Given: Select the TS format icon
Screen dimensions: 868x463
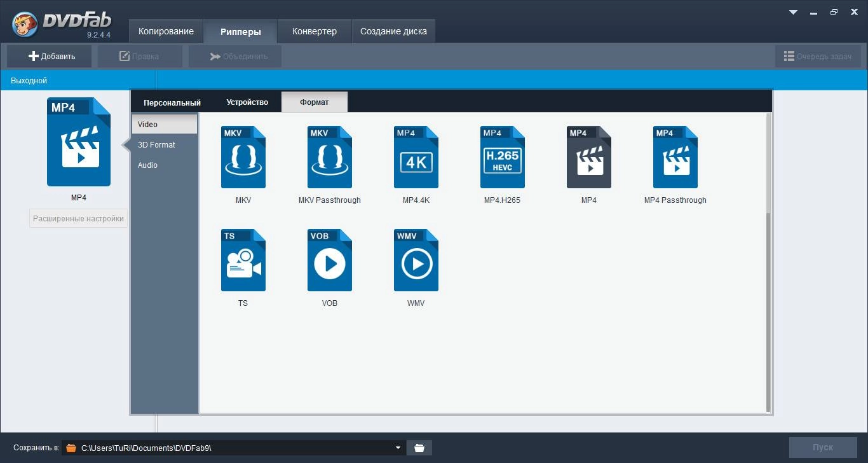Looking at the screenshot, I should 243,260.
